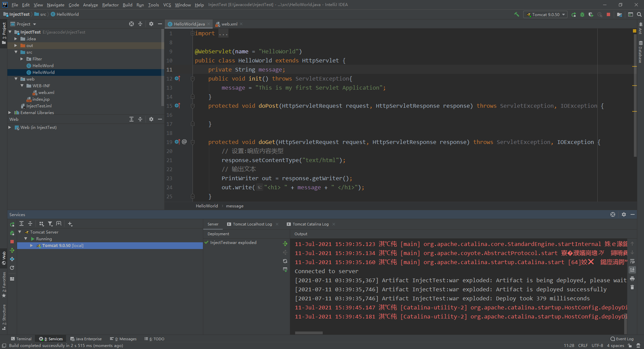
Task: Click Add Service plus icon
Action: coord(70,223)
